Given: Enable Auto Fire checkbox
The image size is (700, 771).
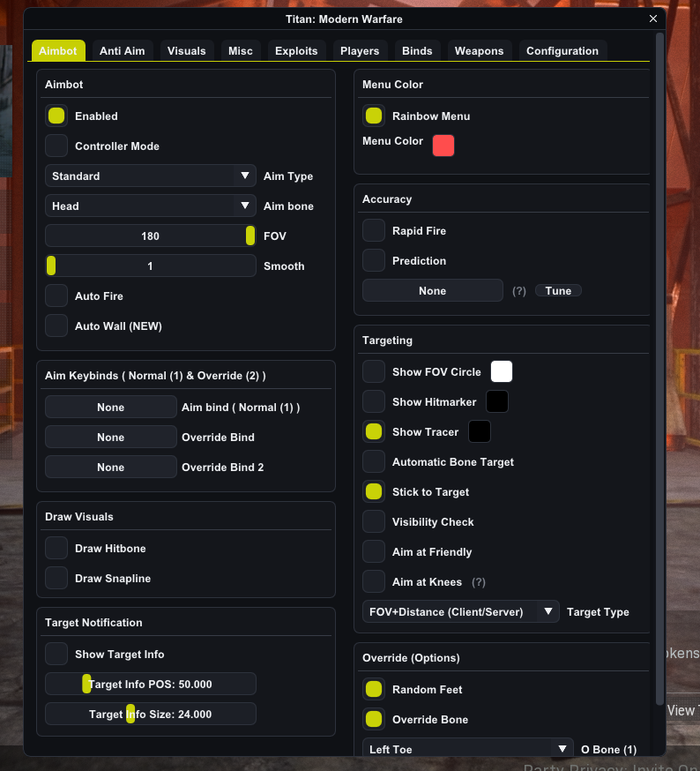Looking at the screenshot, I should click(56, 296).
